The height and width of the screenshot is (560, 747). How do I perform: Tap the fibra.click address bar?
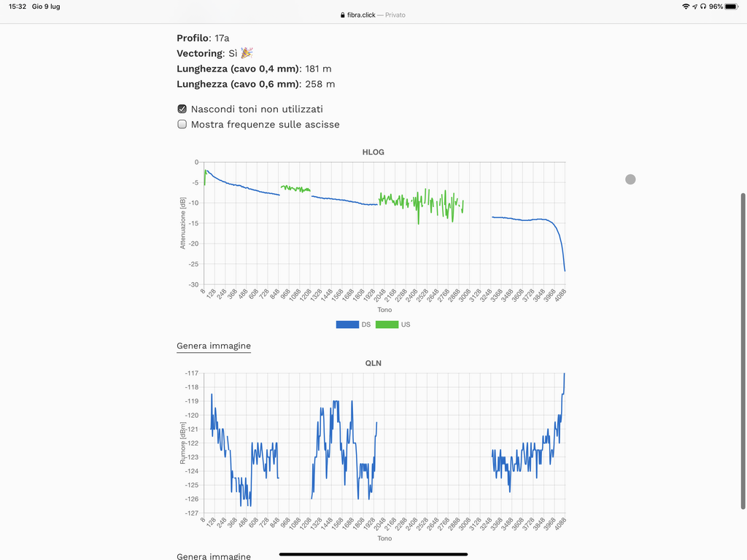tap(373, 15)
